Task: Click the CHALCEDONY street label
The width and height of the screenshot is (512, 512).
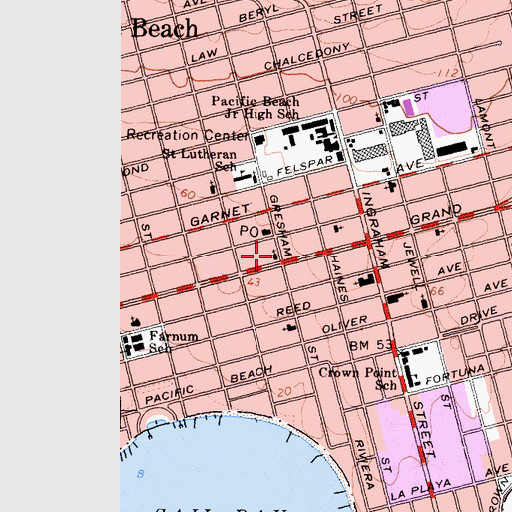Action: tap(307, 56)
